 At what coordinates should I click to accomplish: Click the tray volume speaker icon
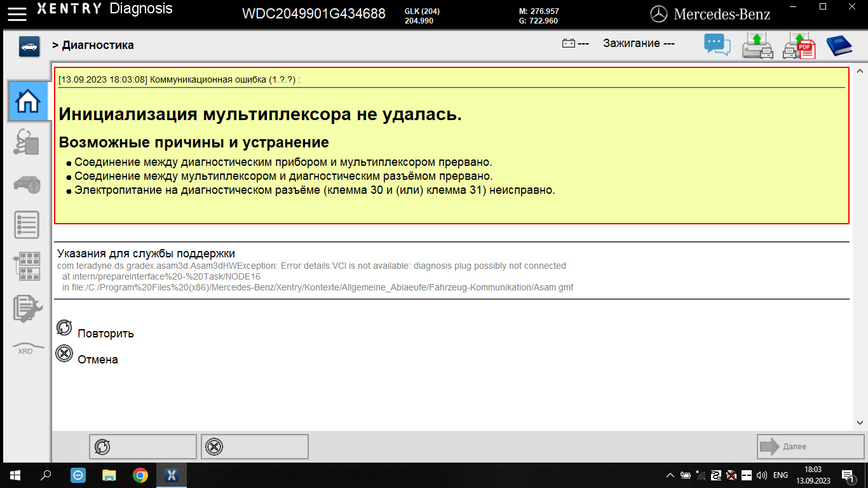(x=761, y=475)
